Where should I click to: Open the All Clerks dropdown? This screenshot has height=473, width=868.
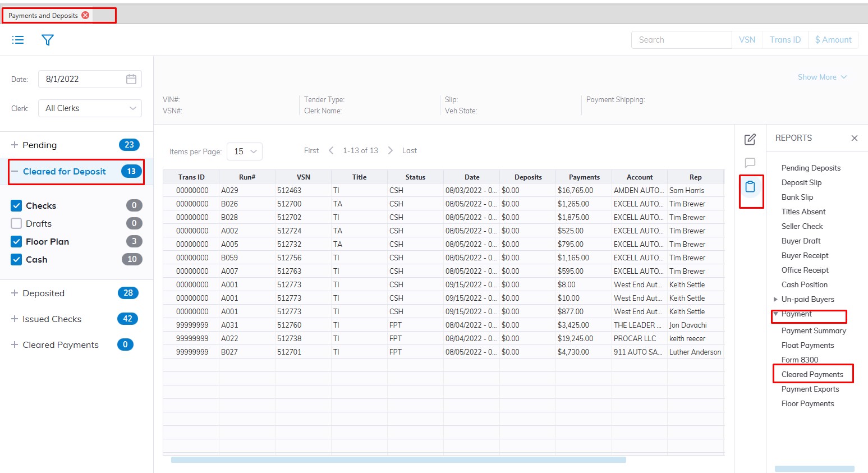tap(90, 108)
